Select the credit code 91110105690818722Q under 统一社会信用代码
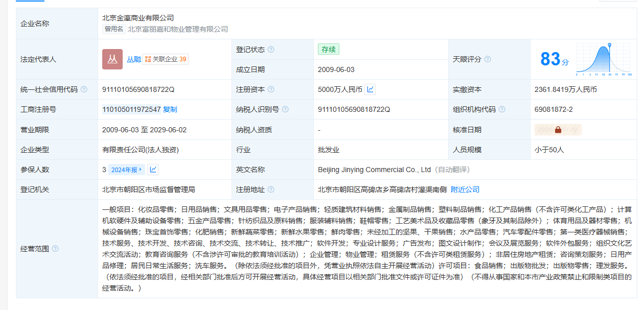 click(139, 89)
